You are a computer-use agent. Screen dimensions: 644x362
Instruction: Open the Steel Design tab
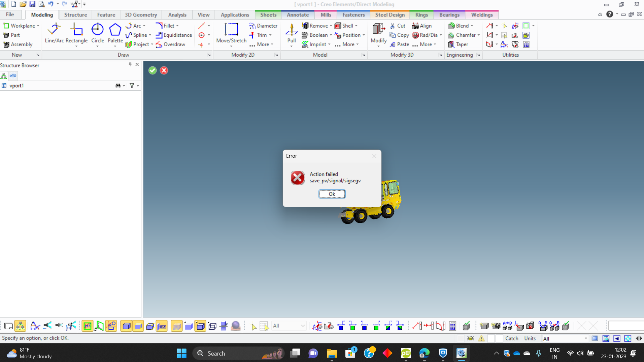[x=390, y=15]
